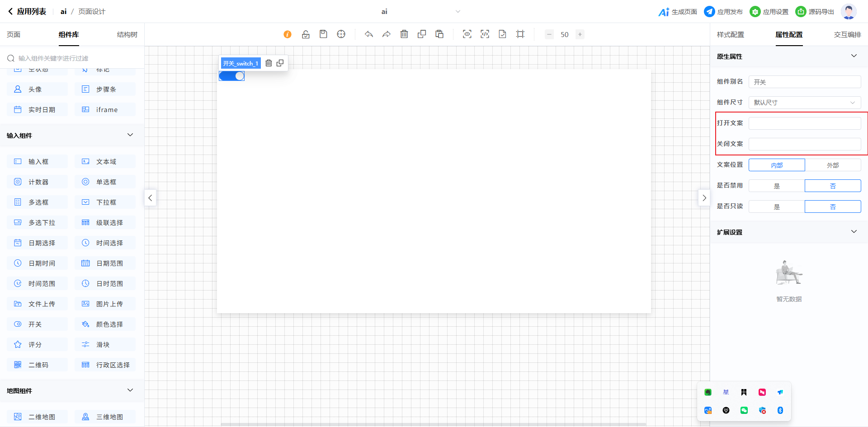Expand the 扩展设置 section
Viewport: 868px width, 427px height.
[854, 232]
